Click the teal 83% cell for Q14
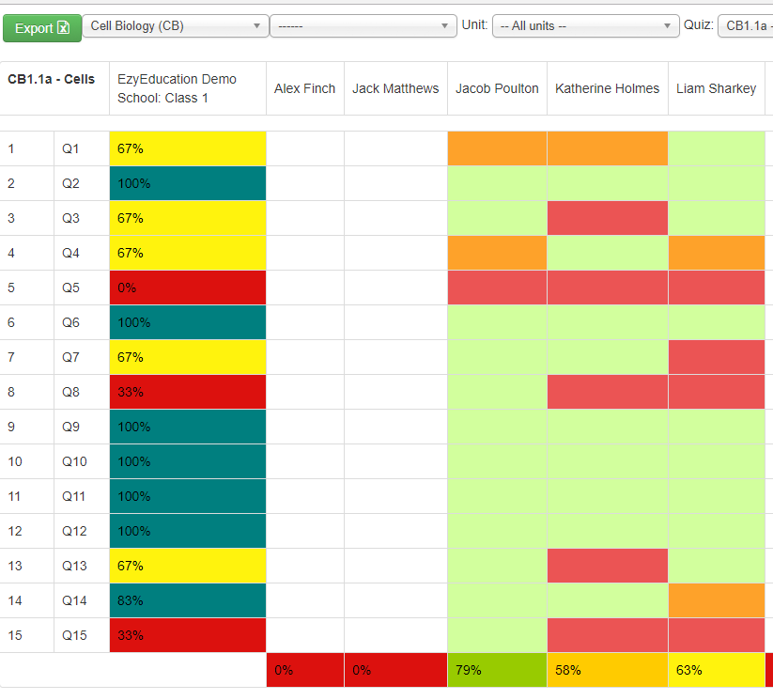The height and width of the screenshot is (700, 773). click(x=188, y=600)
